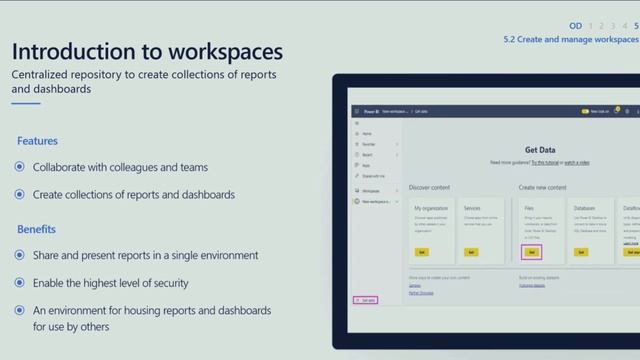The image size is (640, 360).
Task: Click the 'Get Data' page heading
Action: (540, 150)
